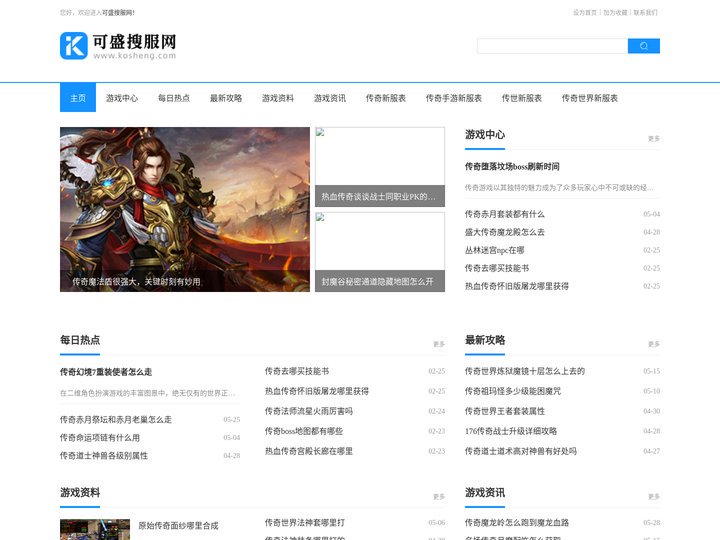Click date 05-15 beside 传奇世界炼狱魔镜

coord(651,371)
